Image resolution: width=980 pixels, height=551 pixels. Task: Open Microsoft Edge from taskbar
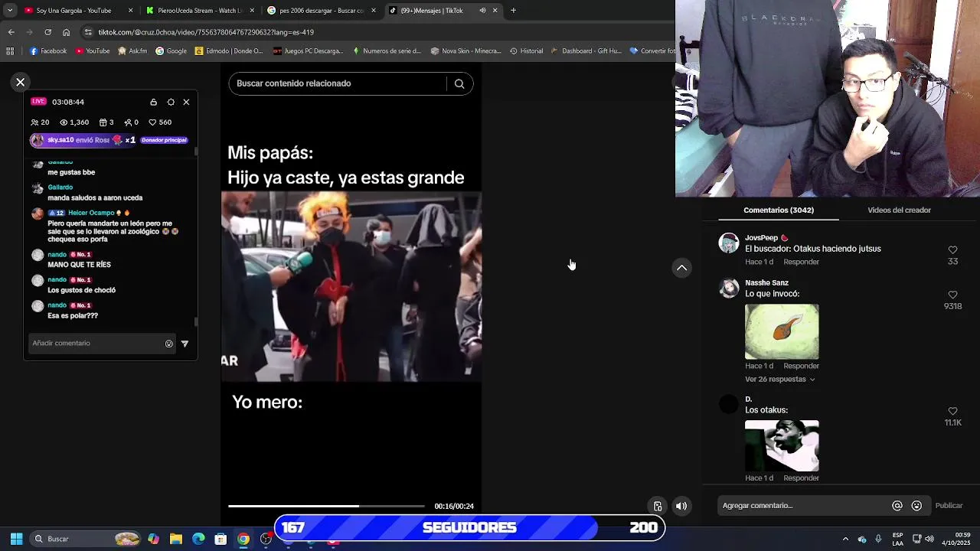coord(198,539)
